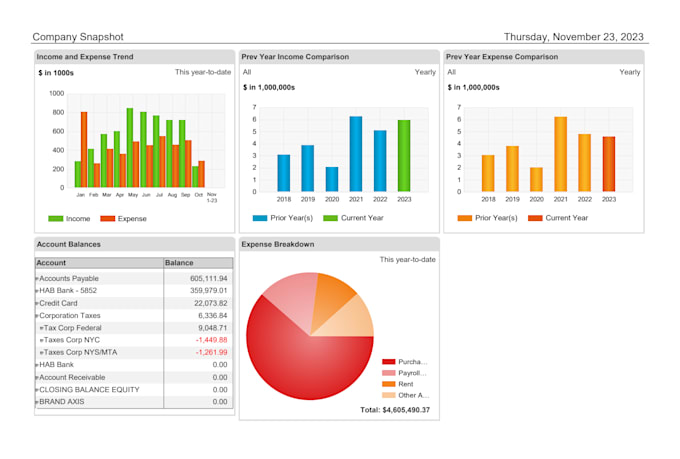The image size is (680, 459).
Task: Select the 2021 bar in Prev Year Income Comparison
Action: (x=356, y=154)
